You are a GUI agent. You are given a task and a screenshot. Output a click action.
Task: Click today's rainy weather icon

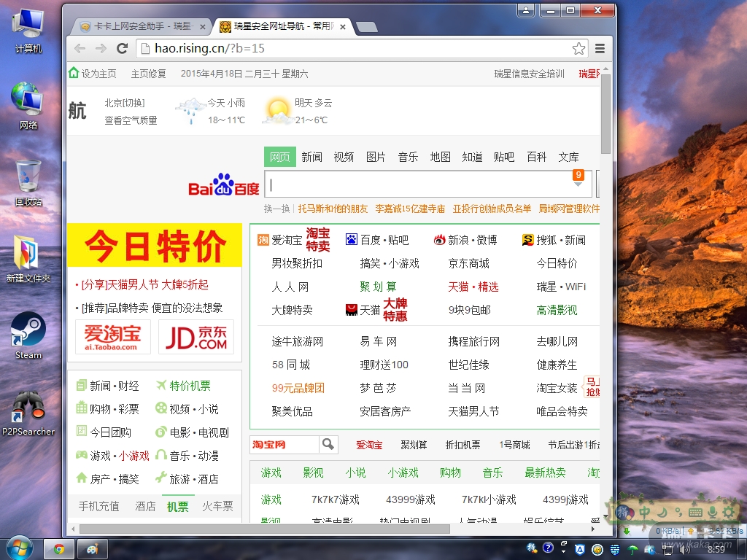click(x=190, y=111)
